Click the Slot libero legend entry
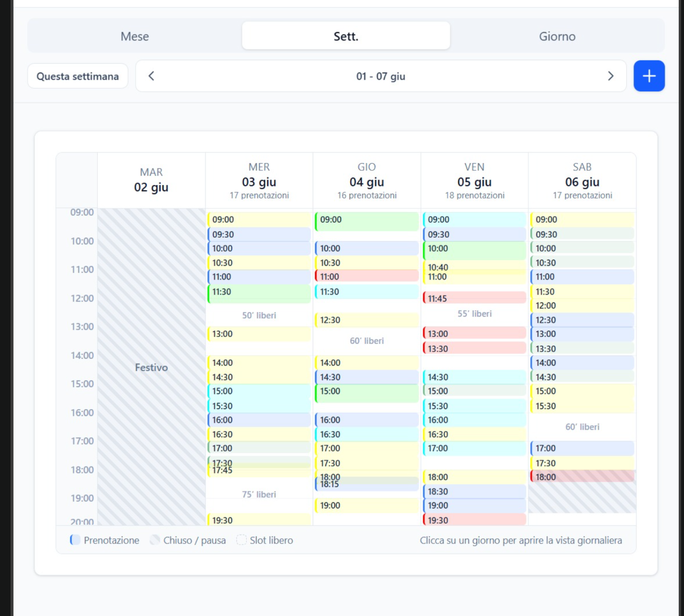684x616 pixels. tap(265, 540)
